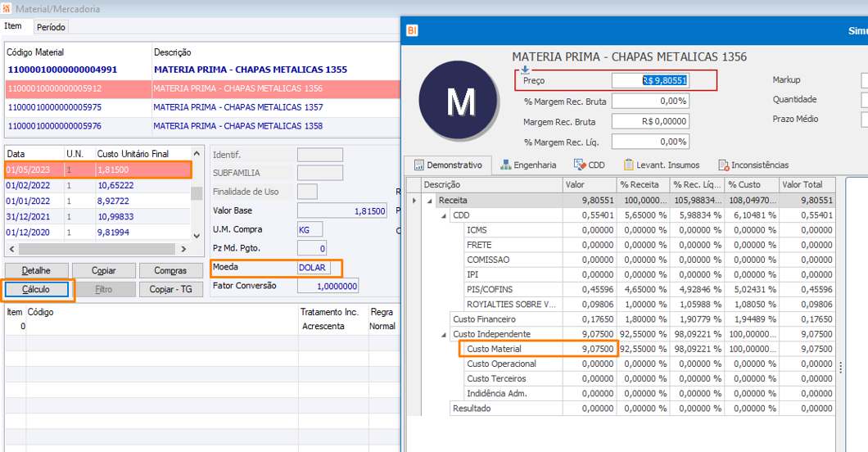Click the U.M. Compra field with KG
The image size is (868, 452).
click(x=310, y=229)
